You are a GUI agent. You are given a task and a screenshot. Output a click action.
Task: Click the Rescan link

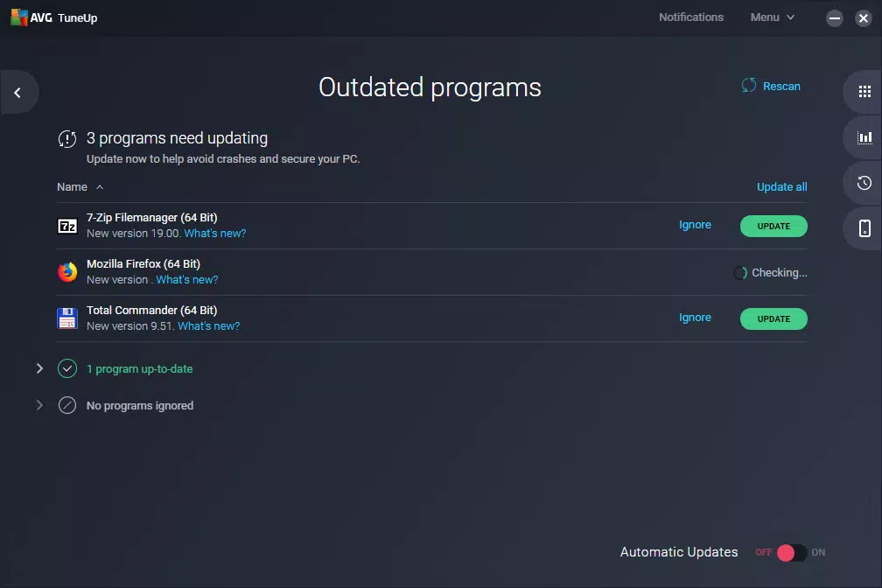781,86
